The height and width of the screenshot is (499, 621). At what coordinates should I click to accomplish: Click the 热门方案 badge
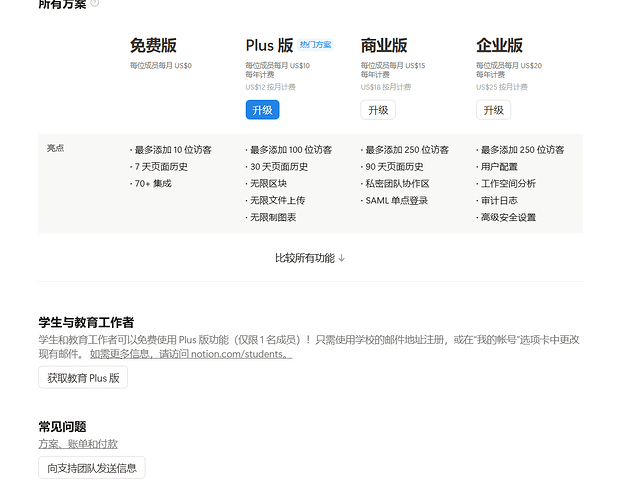315,45
